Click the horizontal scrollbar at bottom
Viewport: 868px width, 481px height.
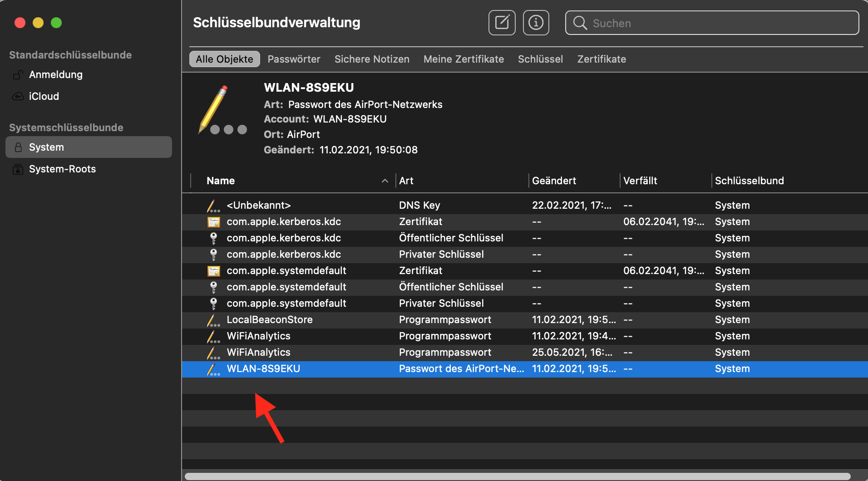[x=518, y=476]
